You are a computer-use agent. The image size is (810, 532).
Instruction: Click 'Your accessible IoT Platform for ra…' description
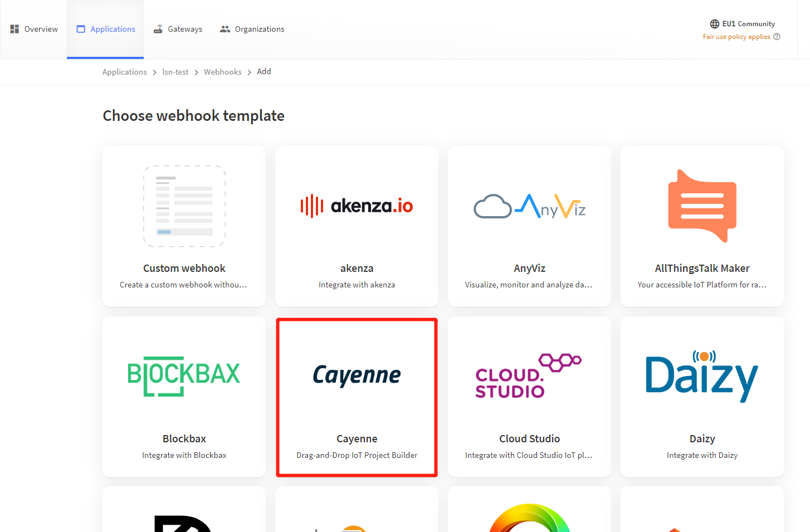(702, 285)
